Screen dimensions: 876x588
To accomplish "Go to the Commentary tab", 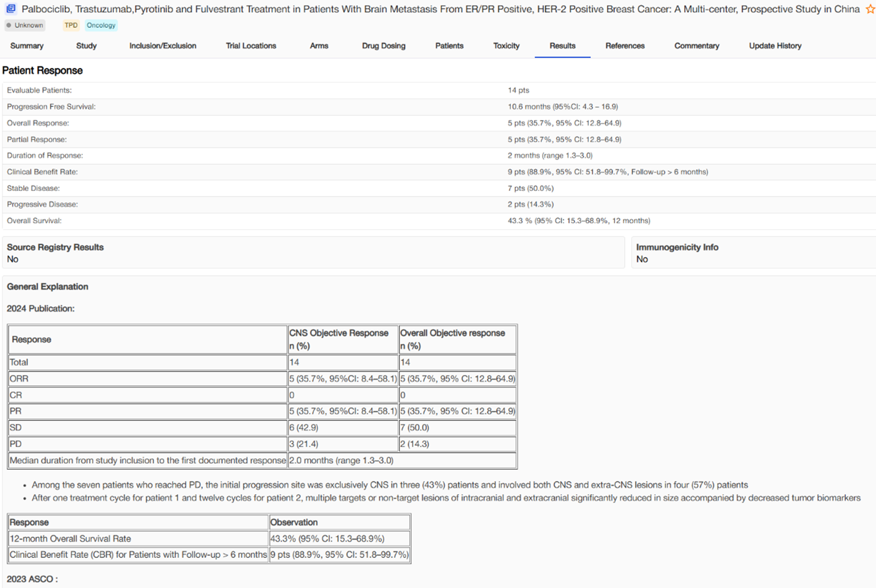I will click(696, 46).
